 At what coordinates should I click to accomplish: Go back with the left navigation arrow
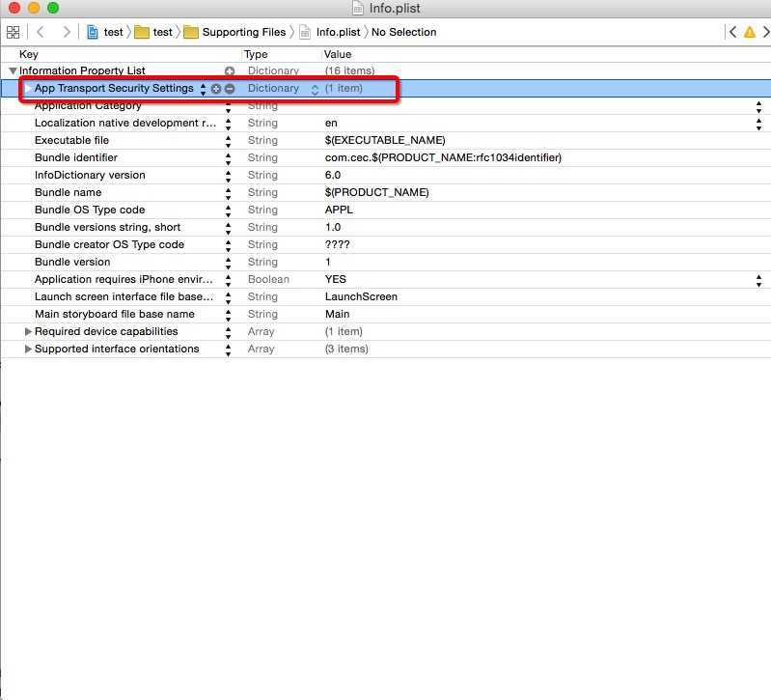pyautogui.click(x=41, y=32)
